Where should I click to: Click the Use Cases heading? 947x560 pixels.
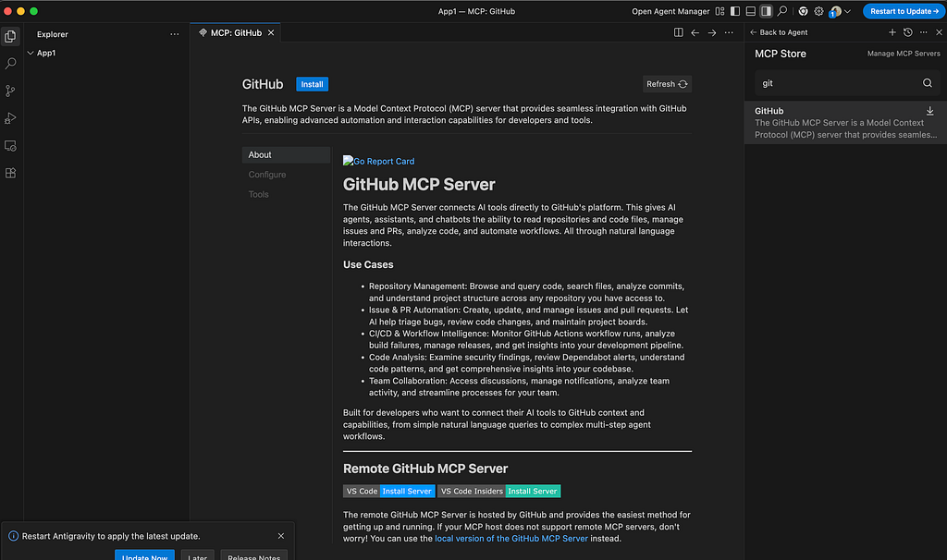368,265
